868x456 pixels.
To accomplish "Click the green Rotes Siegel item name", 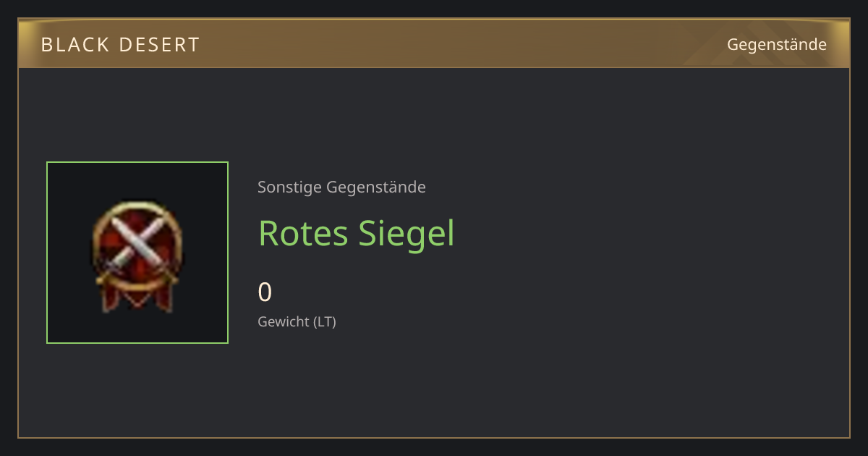I will pyautogui.click(x=357, y=234).
